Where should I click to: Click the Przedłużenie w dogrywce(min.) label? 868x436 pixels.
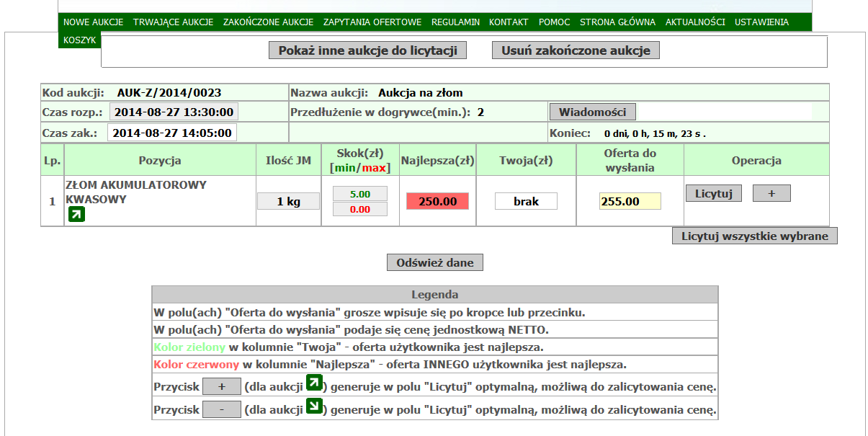(380, 112)
